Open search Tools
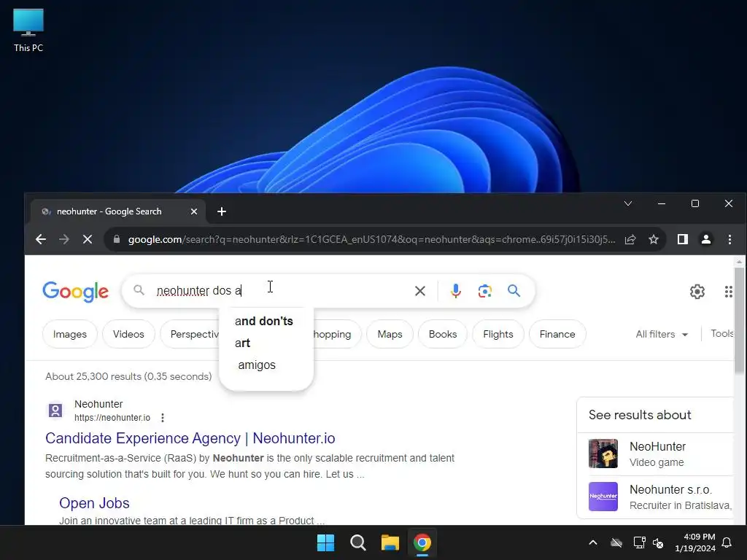The height and width of the screenshot is (560, 747). click(x=721, y=334)
